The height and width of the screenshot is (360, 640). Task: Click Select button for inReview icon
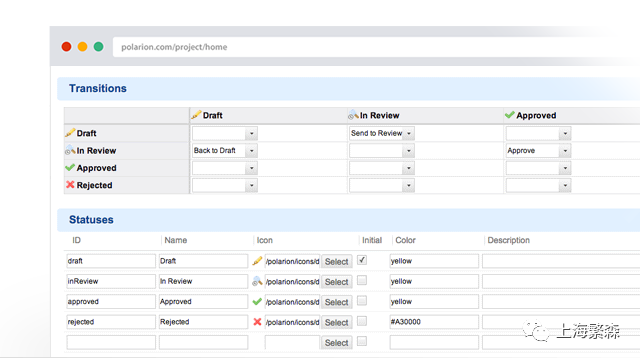(x=336, y=282)
